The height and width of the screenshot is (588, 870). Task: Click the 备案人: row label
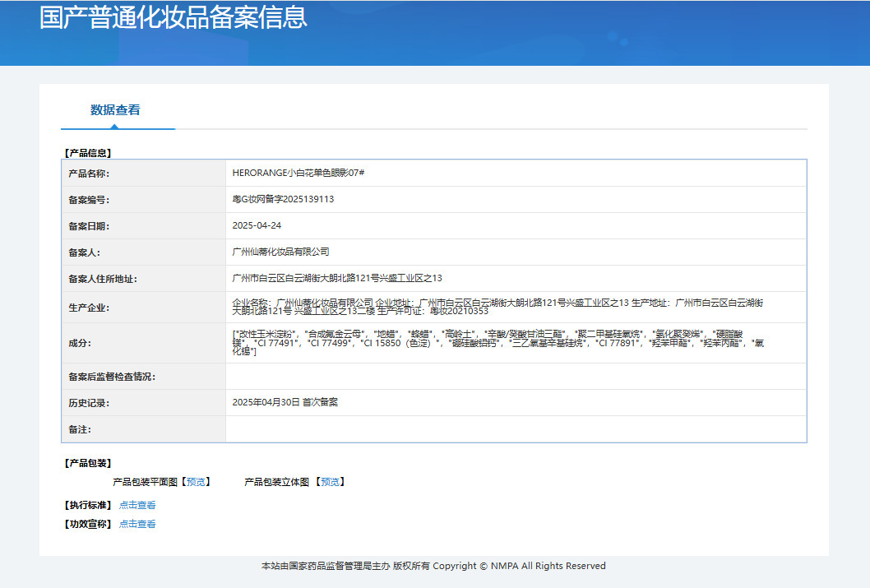[85, 252]
